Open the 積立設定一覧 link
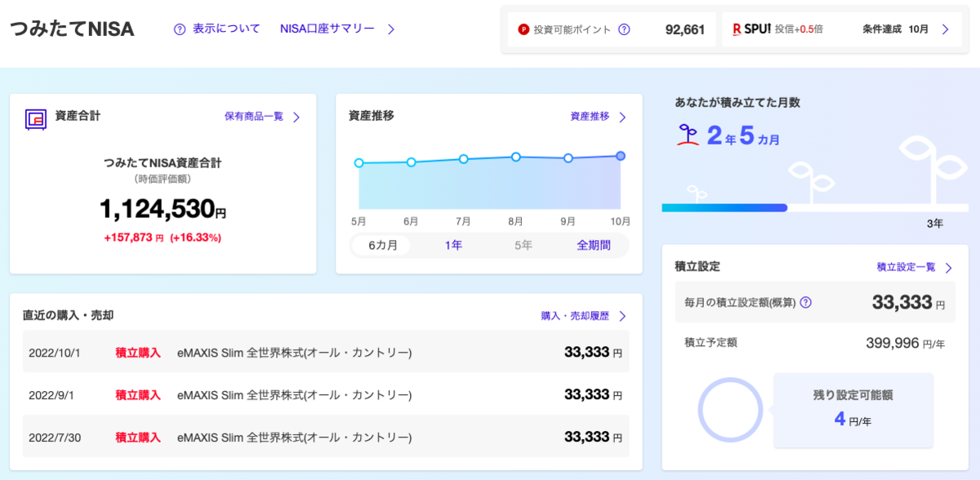The width and height of the screenshot is (980, 480). click(906, 267)
